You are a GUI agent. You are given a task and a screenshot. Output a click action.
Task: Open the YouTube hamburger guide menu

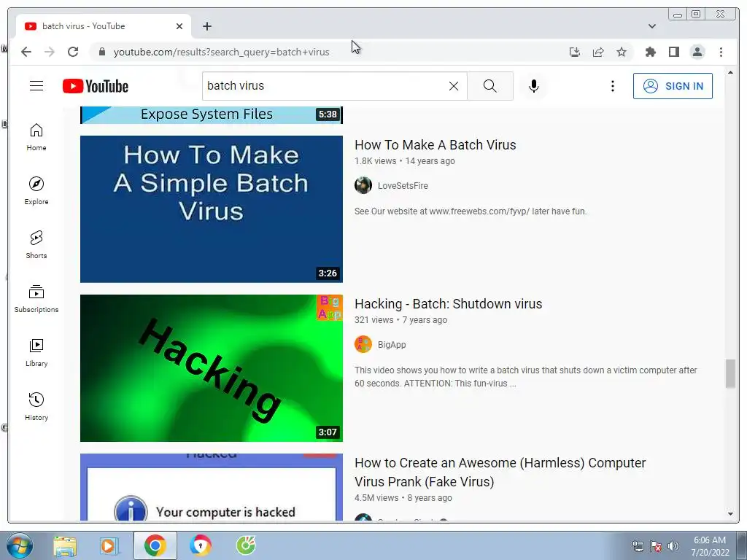(x=36, y=86)
